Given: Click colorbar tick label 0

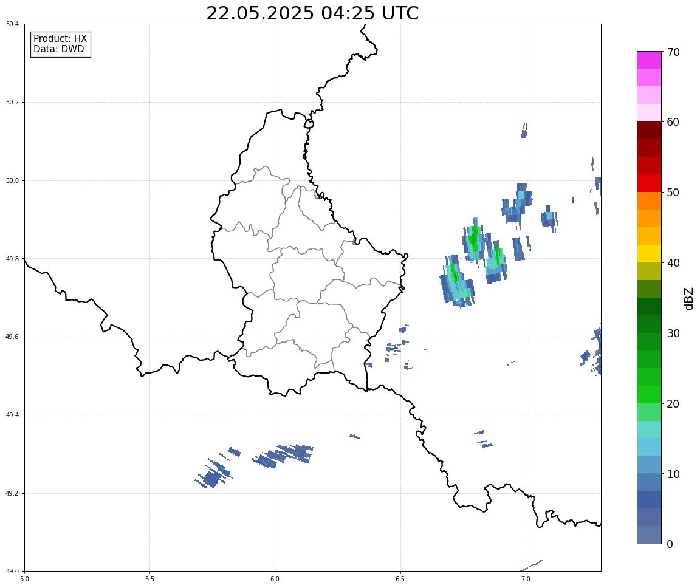Looking at the screenshot, I should (x=670, y=544).
